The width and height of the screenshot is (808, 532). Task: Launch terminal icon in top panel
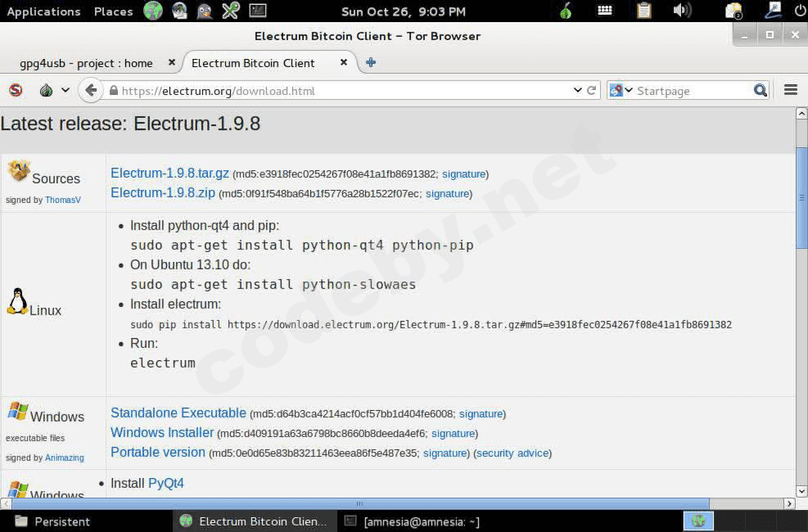coord(258,11)
